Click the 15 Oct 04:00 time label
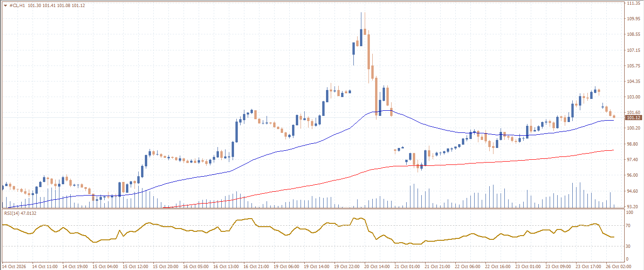 [x=105, y=266]
